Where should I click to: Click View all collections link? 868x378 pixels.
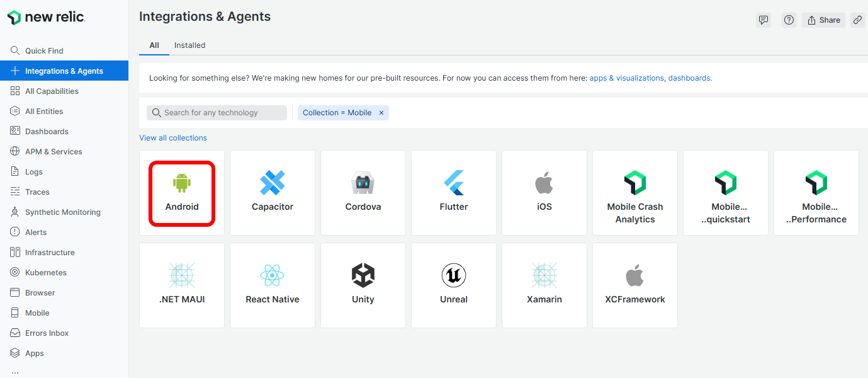click(173, 138)
